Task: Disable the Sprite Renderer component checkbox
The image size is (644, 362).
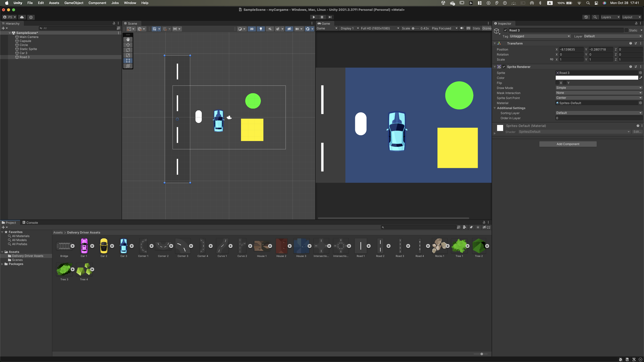Action: (504, 67)
